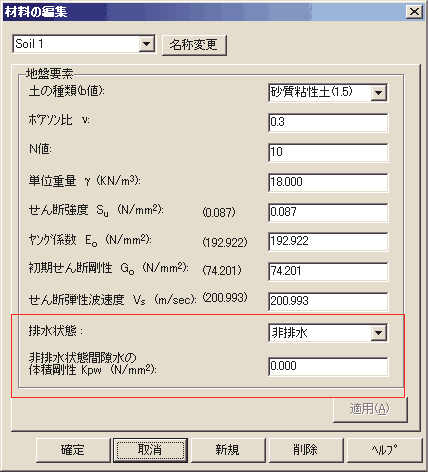The image size is (428, 473).
Task: Select the 単位重量 field showing 18.000
Action: click(x=328, y=182)
